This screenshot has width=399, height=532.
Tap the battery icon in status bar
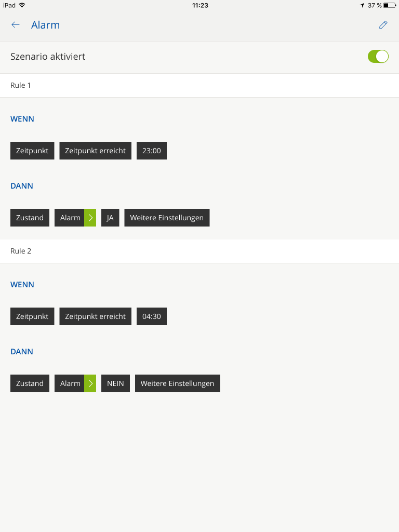click(389, 5)
